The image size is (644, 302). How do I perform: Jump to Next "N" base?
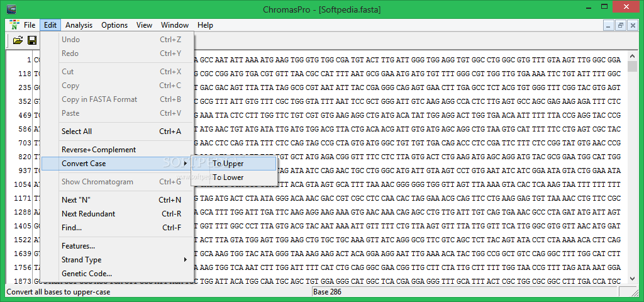(117, 200)
